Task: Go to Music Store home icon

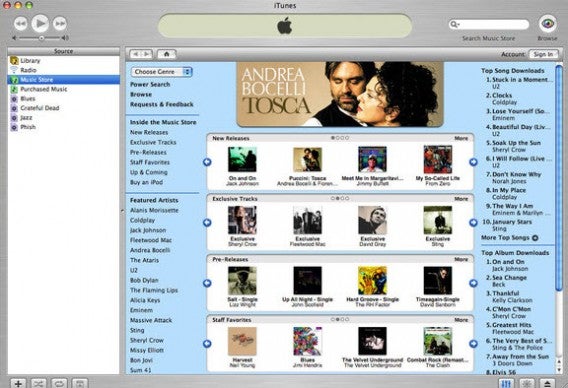Action: pos(167,54)
